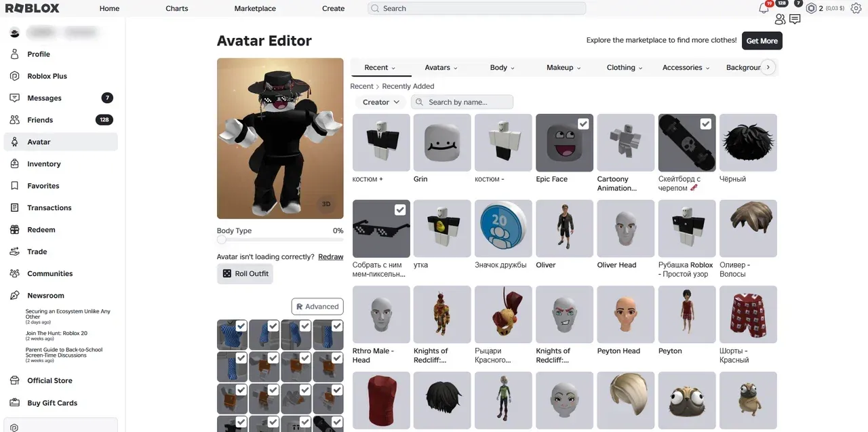Click the top Search field

click(477, 9)
